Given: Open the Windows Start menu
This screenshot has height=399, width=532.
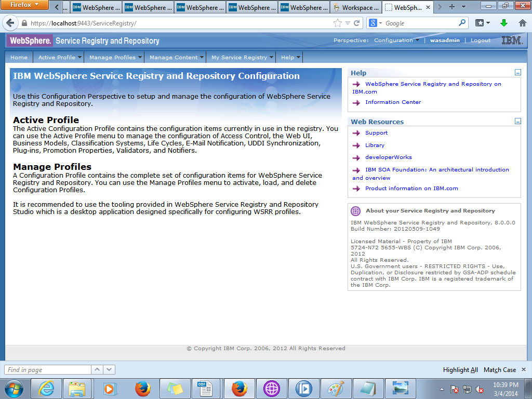Looking at the screenshot, I should point(14,389).
